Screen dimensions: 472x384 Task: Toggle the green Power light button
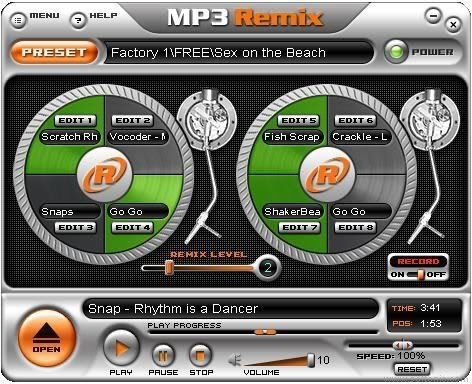396,52
